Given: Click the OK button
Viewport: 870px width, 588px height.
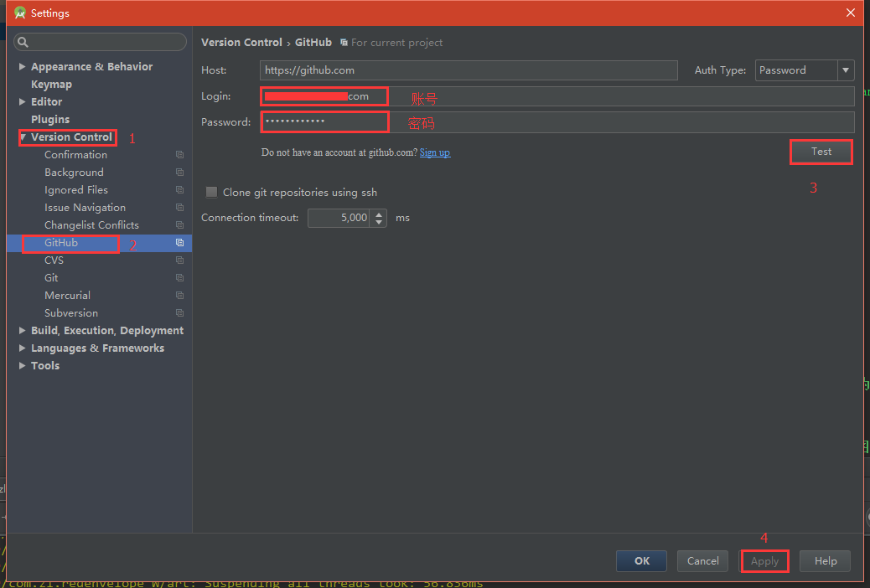Looking at the screenshot, I should point(641,561).
